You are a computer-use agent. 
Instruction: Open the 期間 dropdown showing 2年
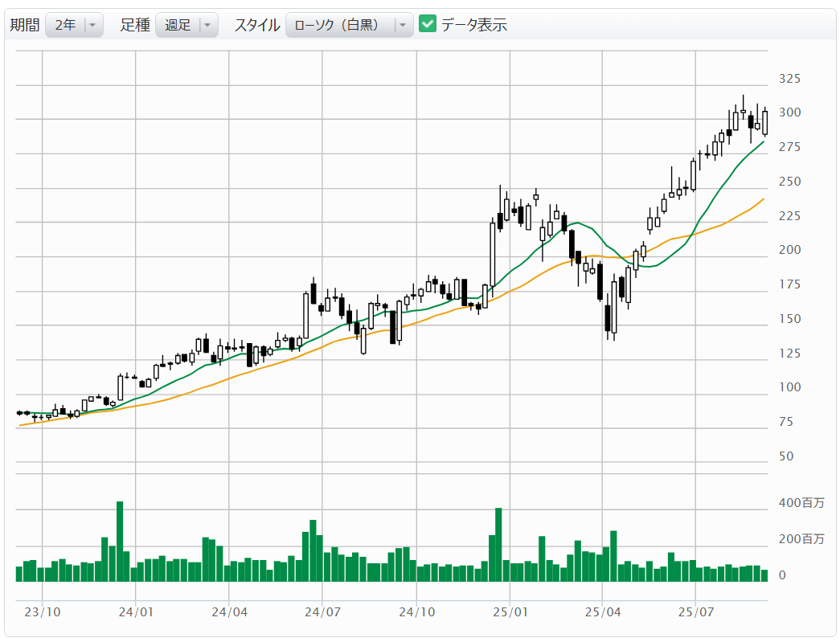75,25
